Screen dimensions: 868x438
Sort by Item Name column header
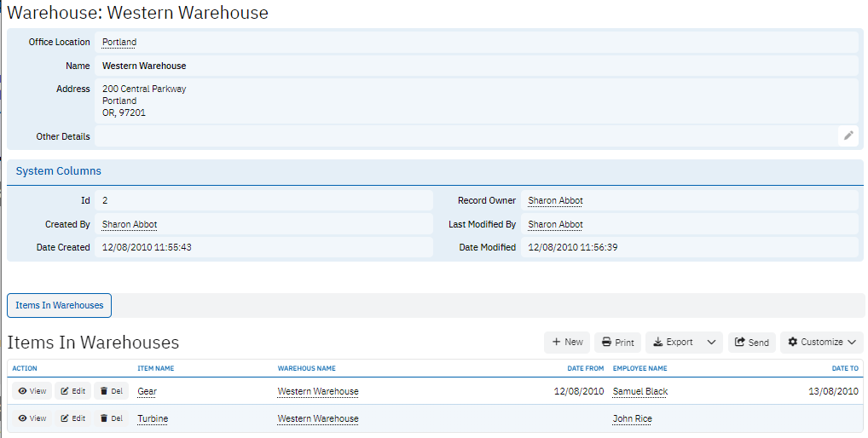pos(155,368)
